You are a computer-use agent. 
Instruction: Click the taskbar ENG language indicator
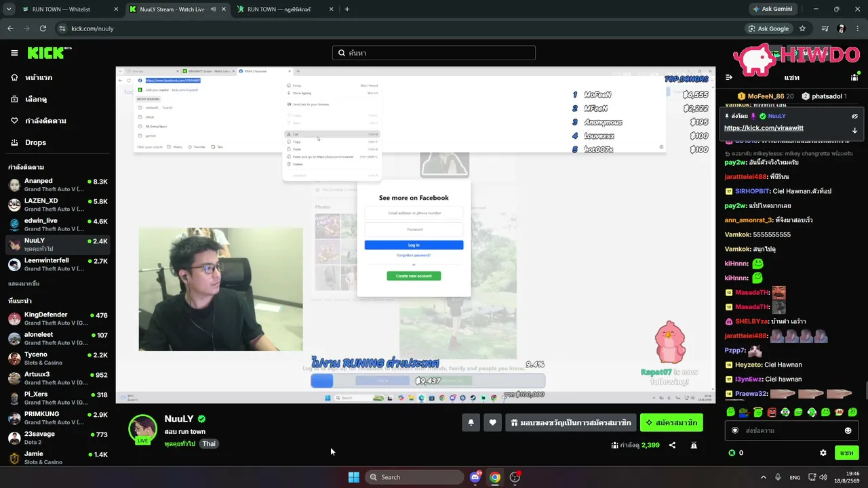click(x=795, y=477)
